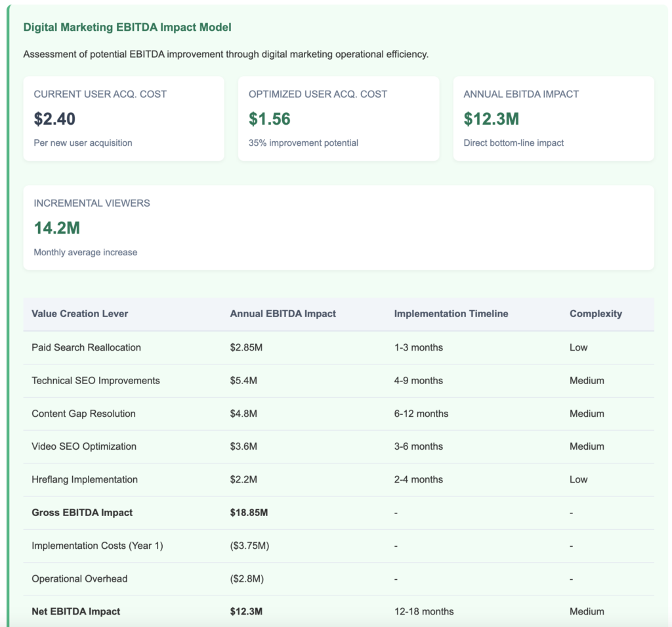The width and height of the screenshot is (672, 627).
Task: Select the Implementation Costs (Year 1) row label
Action: (97, 546)
